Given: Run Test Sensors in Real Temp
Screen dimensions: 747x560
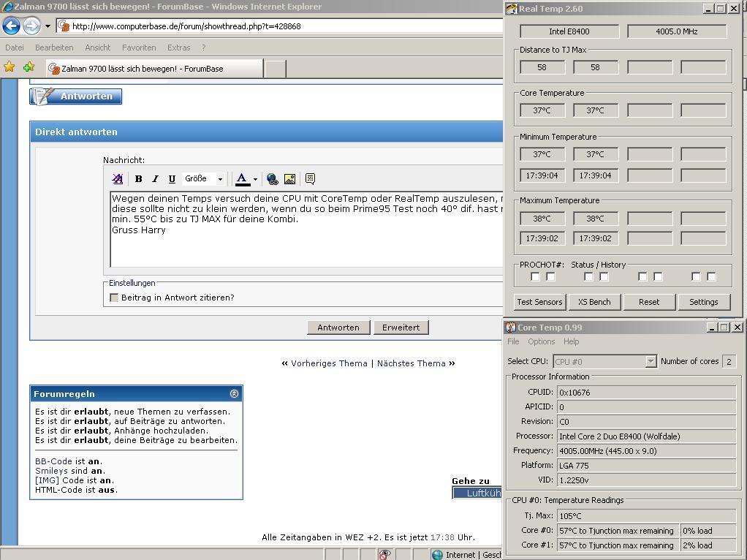Looking at the screenshot, I should pyautogui.click(x=539, y=302).
